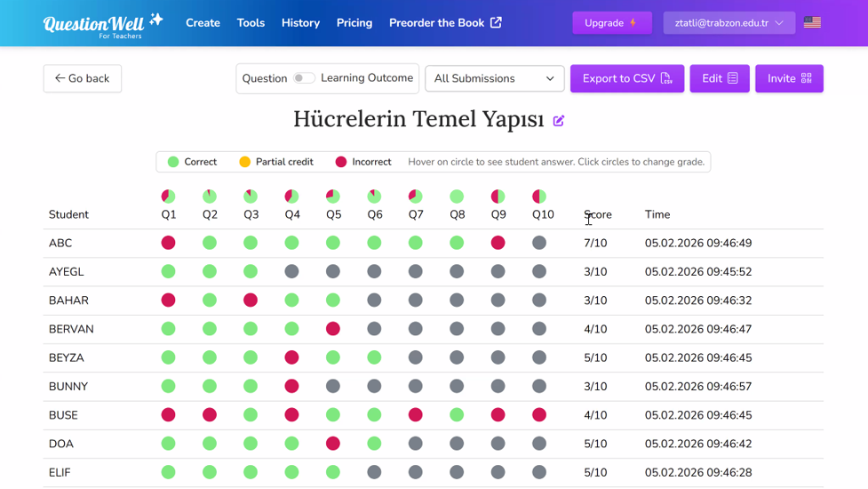Screen dimensions: 868x489
Task: Open the Create menu
Action: pyautogui.click(x=203, y=23)
